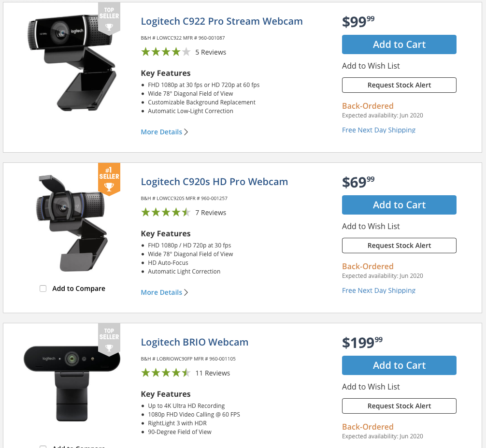The image size is (486, 448).
Task: Add the $69.99 C920s webcam to cart
Action: click(399, 205)
